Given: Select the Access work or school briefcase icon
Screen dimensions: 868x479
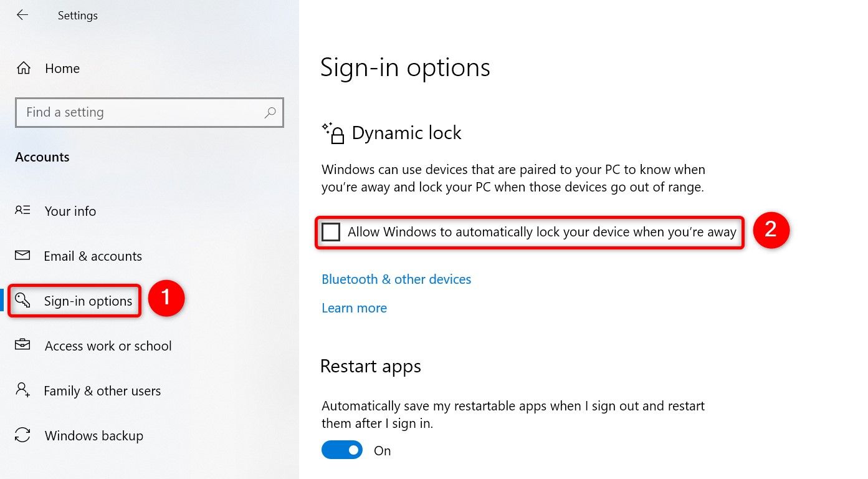Looking at the screenshot, I should pos(22,346).
